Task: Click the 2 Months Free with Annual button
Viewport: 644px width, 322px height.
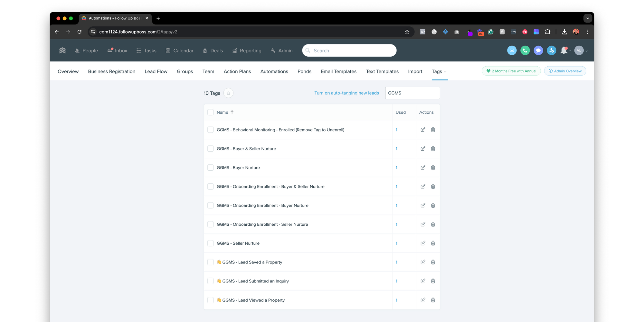Action: point(511,71)
